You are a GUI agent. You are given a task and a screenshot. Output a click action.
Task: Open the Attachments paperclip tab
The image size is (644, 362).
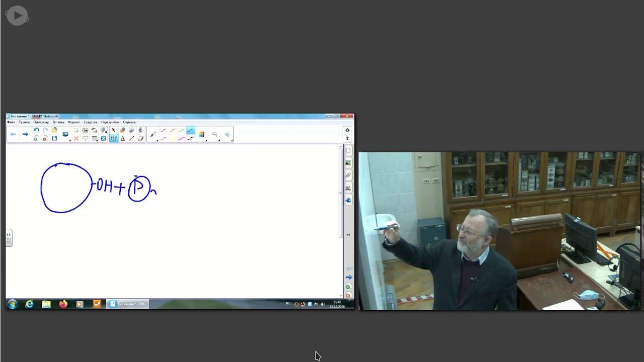tap(348, 175)
